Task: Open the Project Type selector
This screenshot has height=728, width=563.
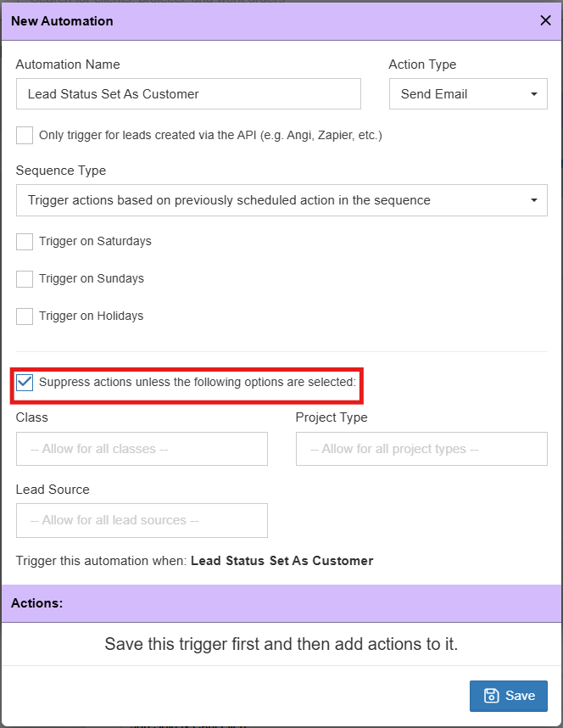Action: pyautogui.click(x=421, y=449)
